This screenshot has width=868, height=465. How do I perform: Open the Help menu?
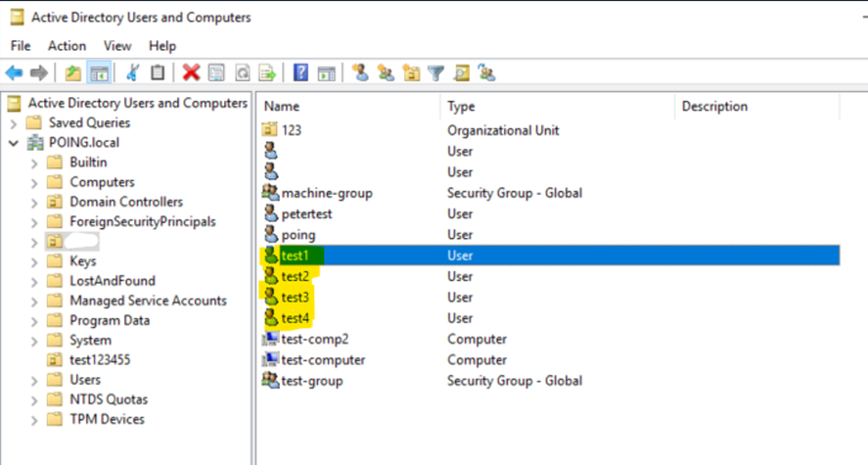coord(162,46)
